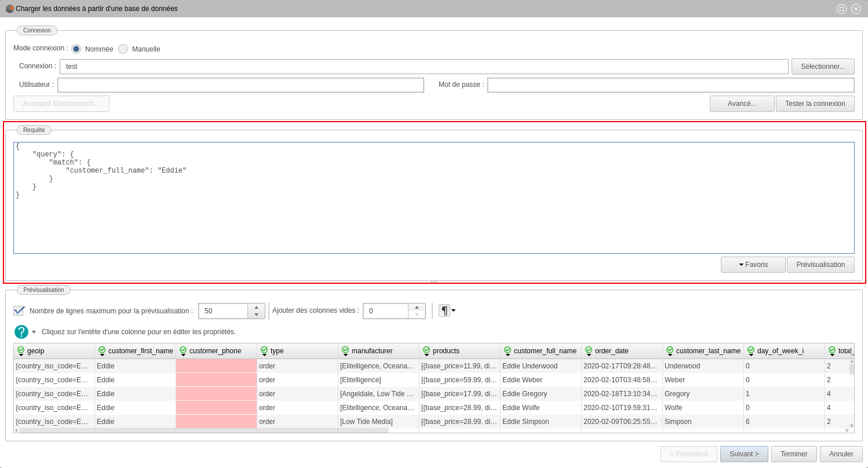Select the Manuelle connection mode

[123, 49]
